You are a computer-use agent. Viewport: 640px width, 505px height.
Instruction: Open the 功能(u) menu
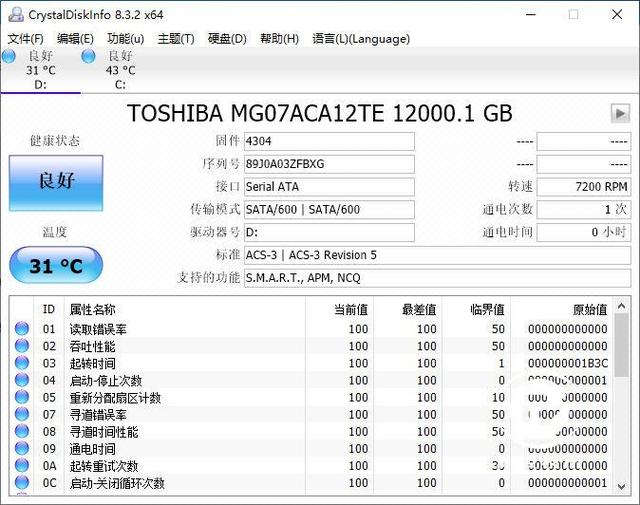126,39
